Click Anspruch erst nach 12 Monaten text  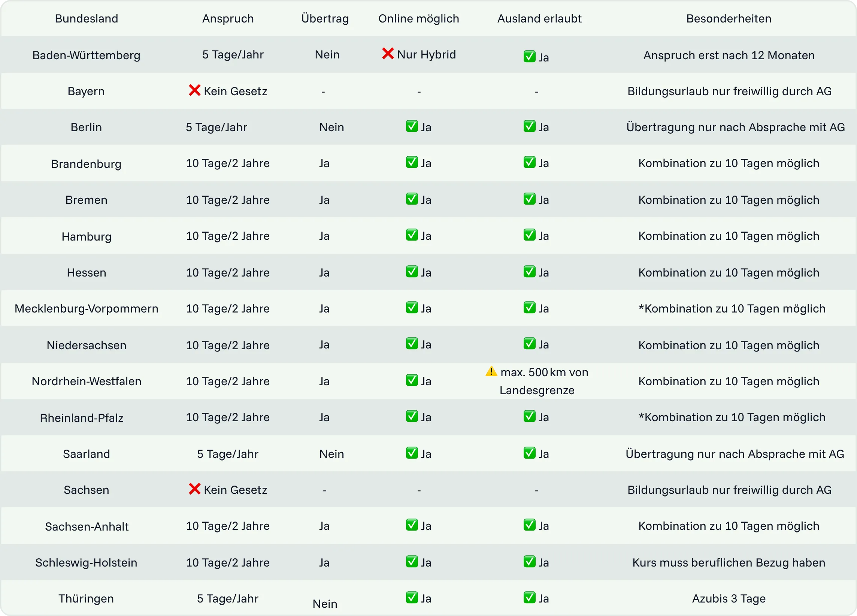click(x=729, y=55)
